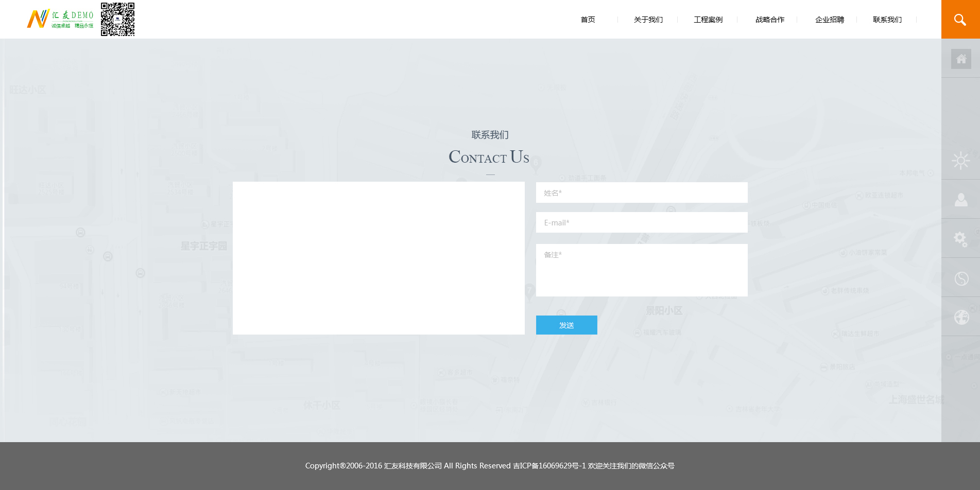Click the user profile sidebar icon
The image size is (980, 490).
(x=960, y=200)
